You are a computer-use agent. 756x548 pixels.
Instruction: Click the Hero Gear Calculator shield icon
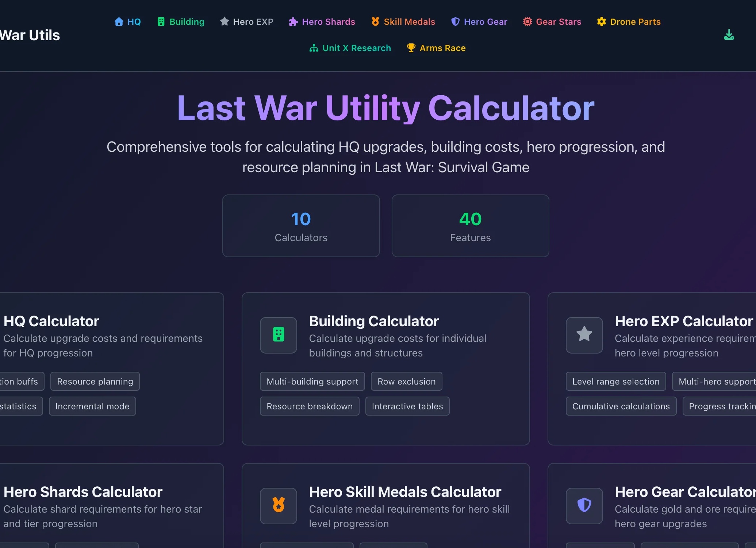coord(584,505)
